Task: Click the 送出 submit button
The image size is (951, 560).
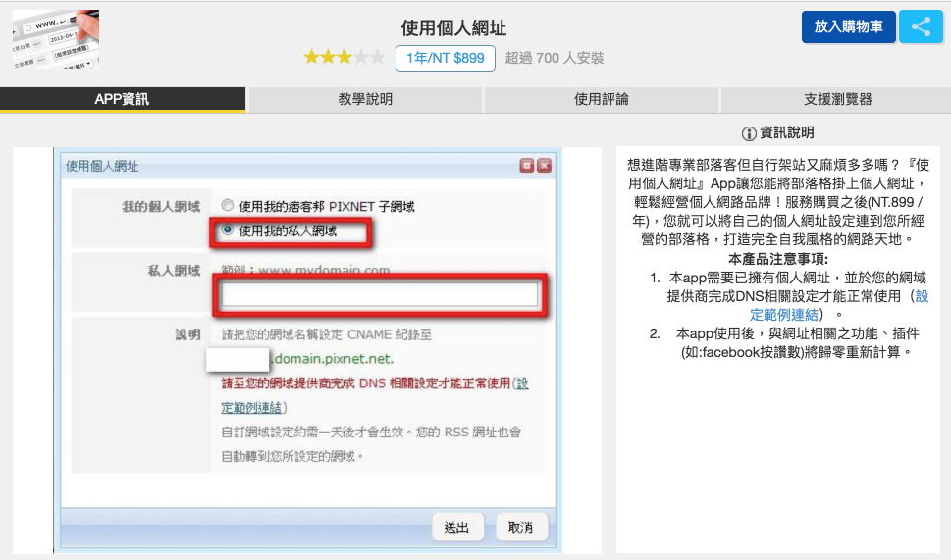Action: click(x=456, y=528)
